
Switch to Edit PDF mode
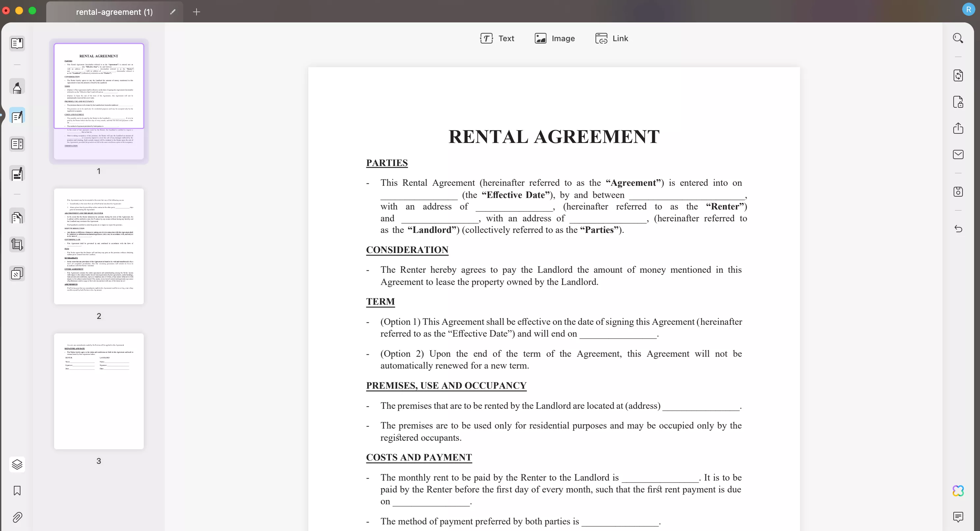click(x=17, y=115)
